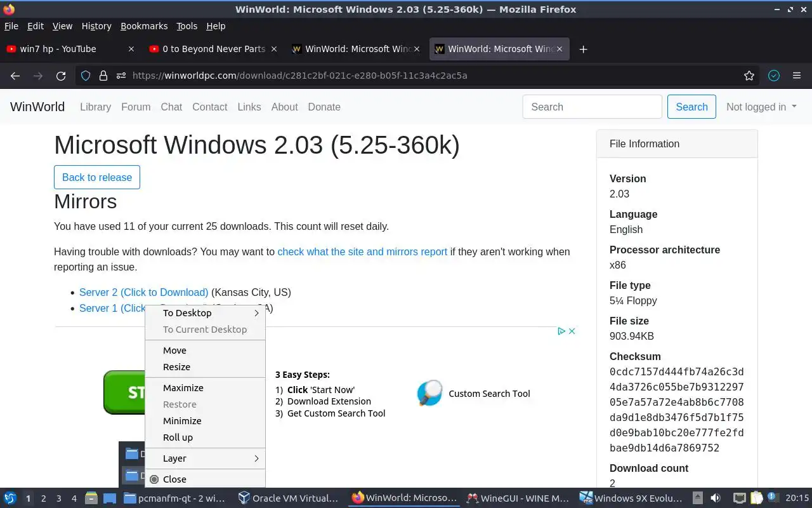Choose Move from window context menu
Viewport: 812px width, 508px height.
(x=205, y=351)
